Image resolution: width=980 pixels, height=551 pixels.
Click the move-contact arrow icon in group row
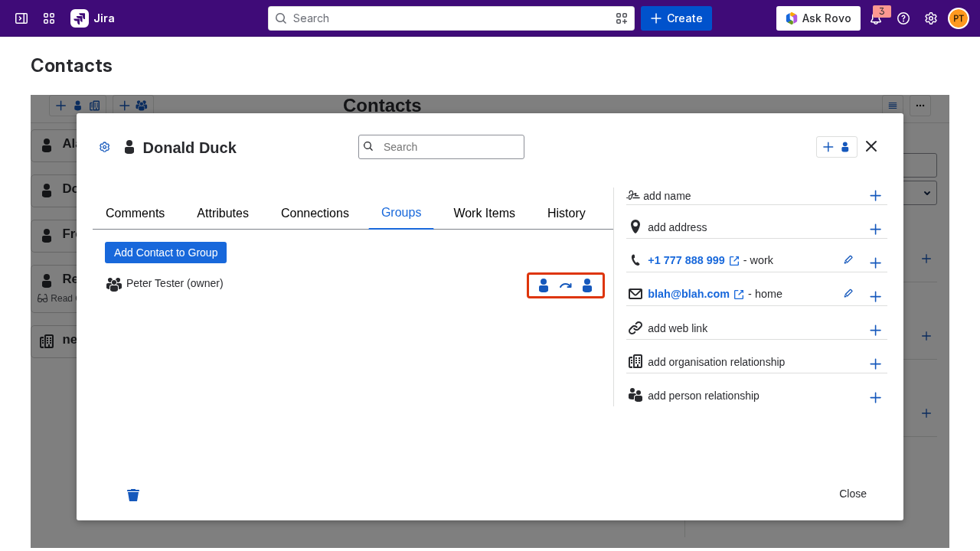[x=565, y=285]
